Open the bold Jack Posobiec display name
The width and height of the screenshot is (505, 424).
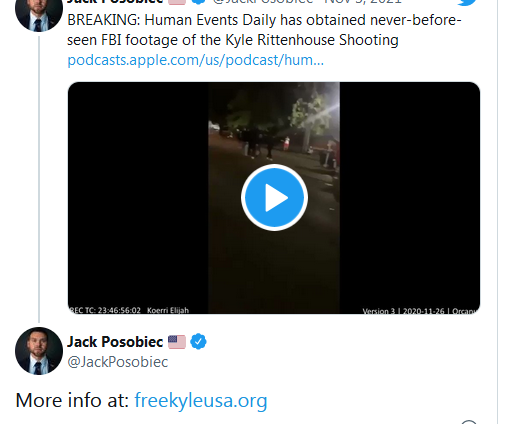tap(115, 342)
